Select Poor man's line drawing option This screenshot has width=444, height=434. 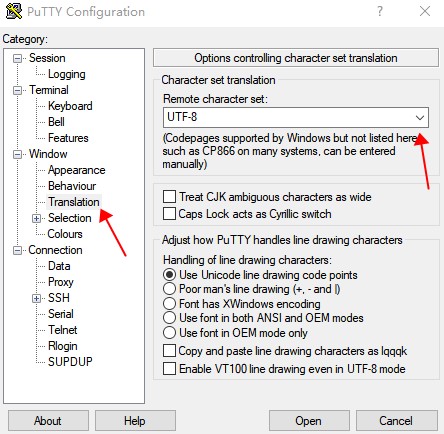click(169, 289)
